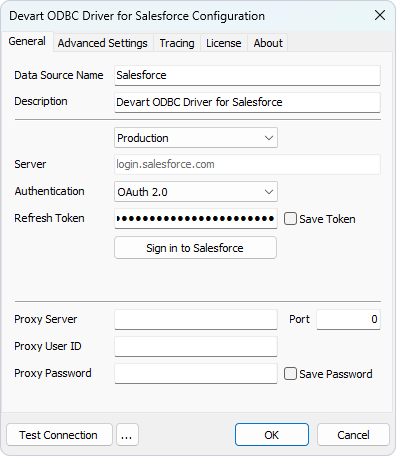Confirm with the OK button
Image resolution: width=396 pixels, height=456 pixels.
(272, 435)
